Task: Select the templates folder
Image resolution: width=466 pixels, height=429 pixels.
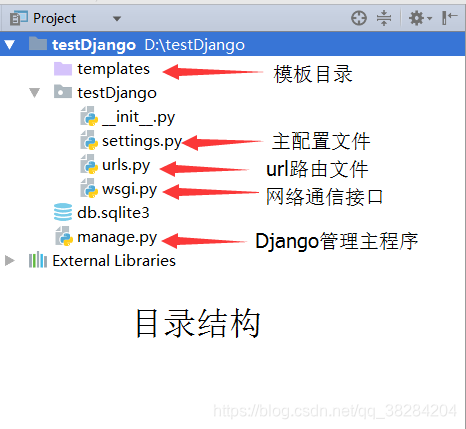Action: coord(113,69)
